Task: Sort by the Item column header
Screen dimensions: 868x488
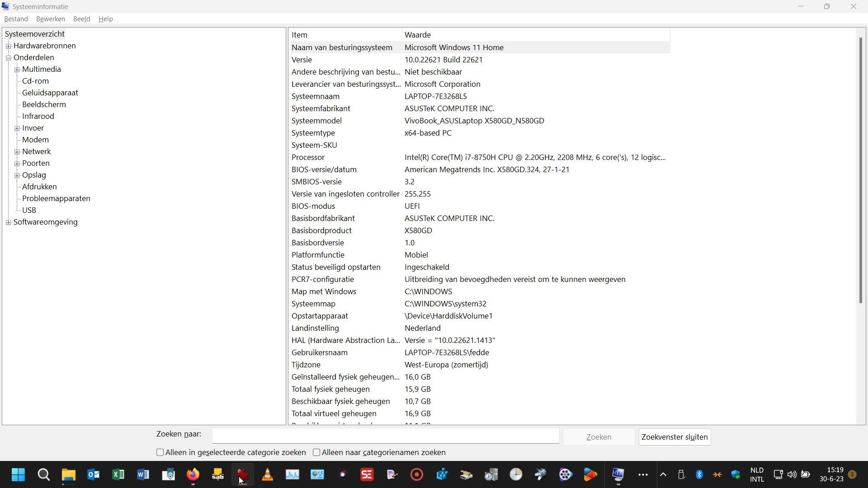Action: point(345,35)
